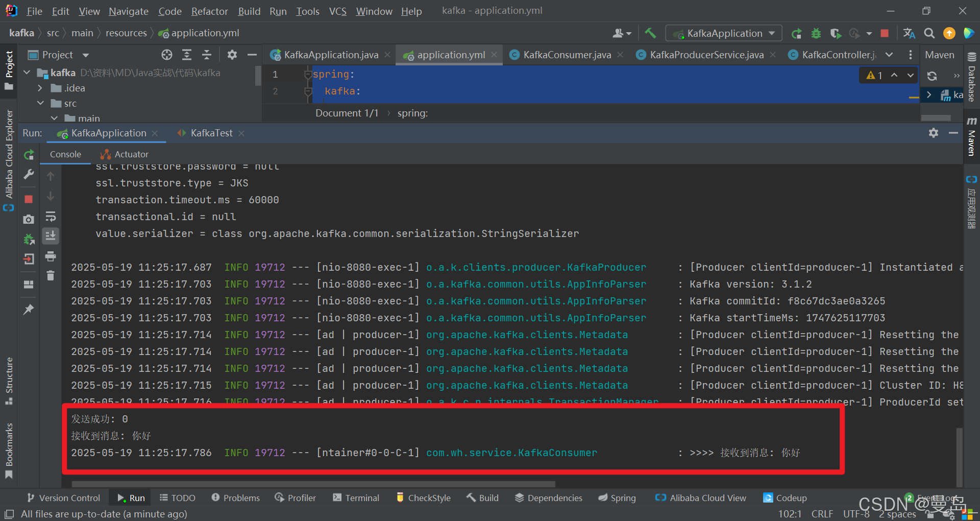Open the Translate tool icon
980x521 pixels.
click(x=909, y=34)
